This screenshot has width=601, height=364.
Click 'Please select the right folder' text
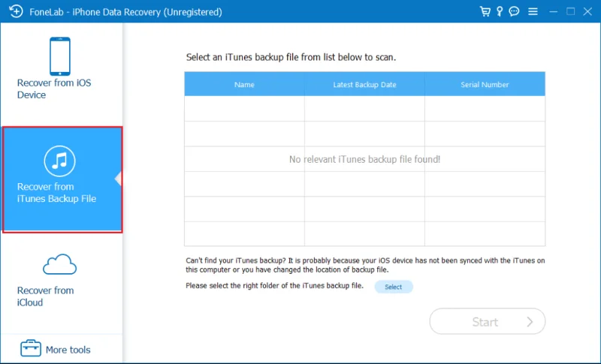coord(274,285)
